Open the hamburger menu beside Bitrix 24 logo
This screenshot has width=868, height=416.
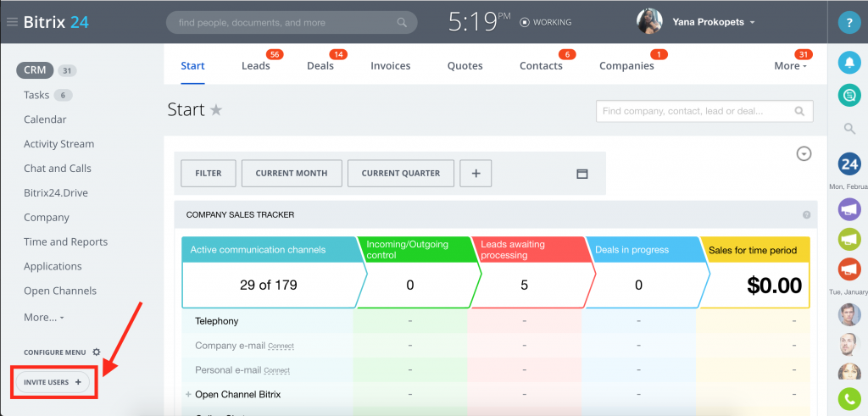12,22
